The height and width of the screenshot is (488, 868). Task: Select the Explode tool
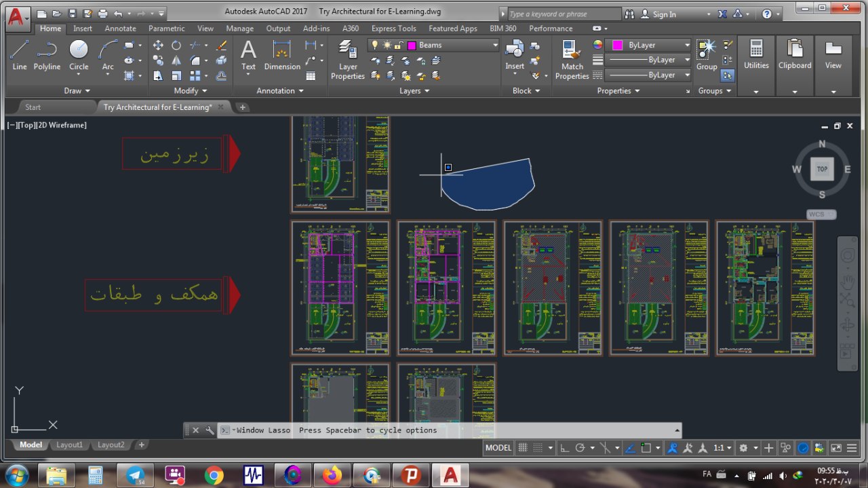221,60
